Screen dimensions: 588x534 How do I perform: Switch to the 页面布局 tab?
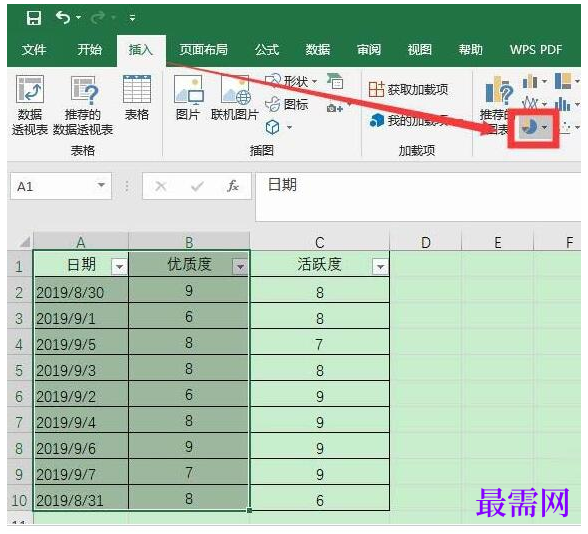pos(203,50)
